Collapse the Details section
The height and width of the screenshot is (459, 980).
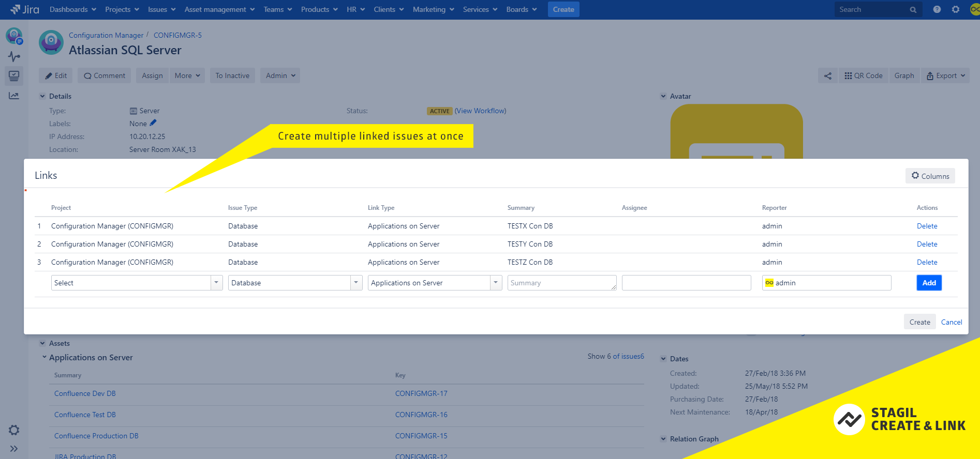coord(42,96)
